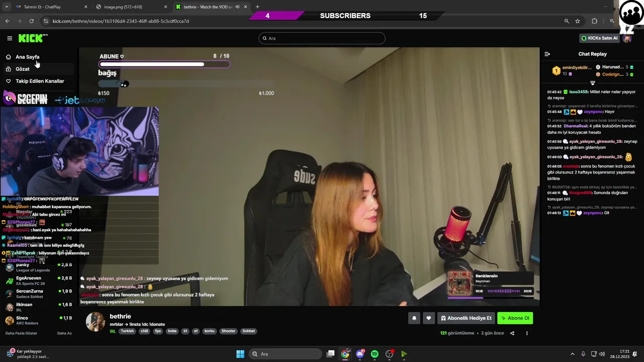644x362 pixels.
Task: Mute the bethrie tab audio icon
Action: [x=237, y=7]
